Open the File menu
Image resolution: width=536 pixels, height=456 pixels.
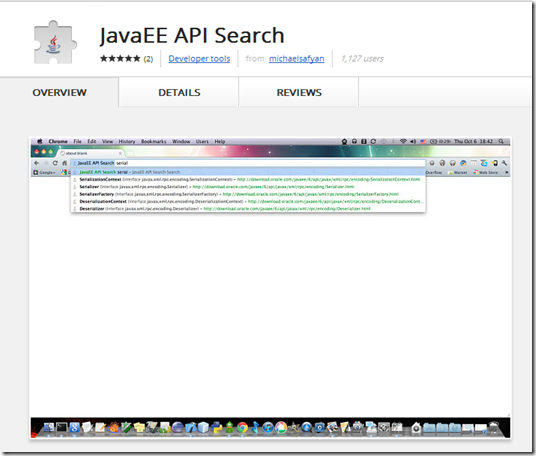[x=78, y=141]
